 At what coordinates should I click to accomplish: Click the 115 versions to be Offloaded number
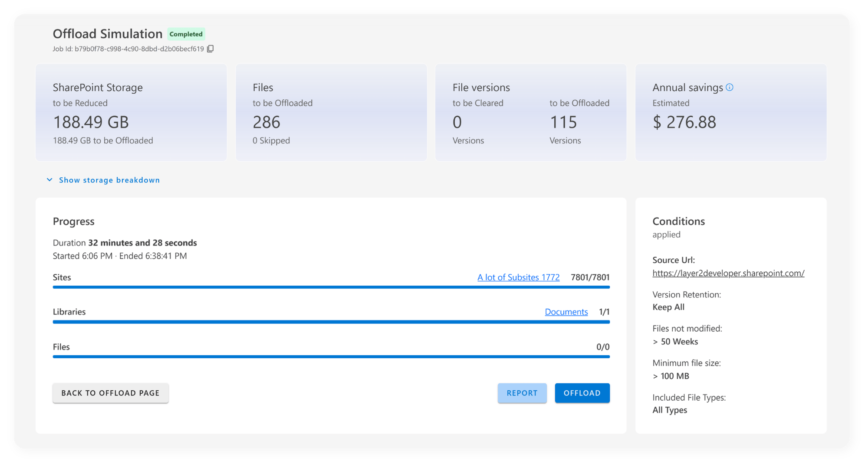[x=563, y=122]
